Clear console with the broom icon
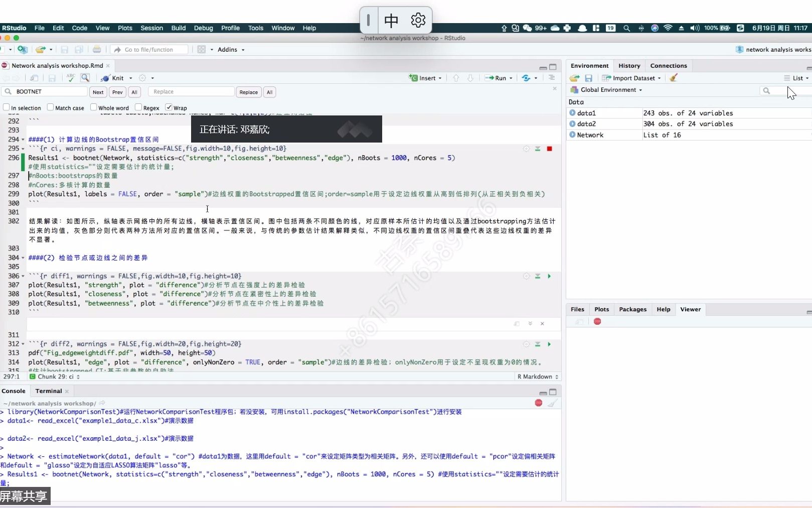Screen dimensions: 812x508 coord(552,403)
